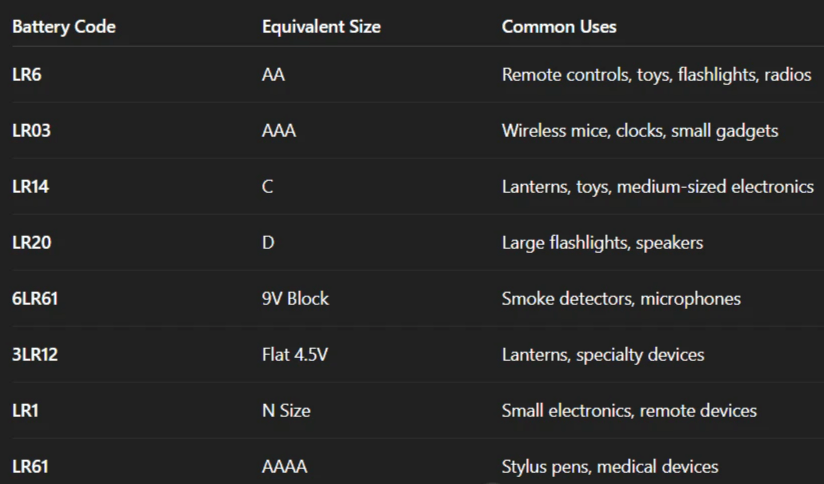Viewport: 824px width, 484px height.
Task: Click the LR20 battery code
Action: coord(32,243)
